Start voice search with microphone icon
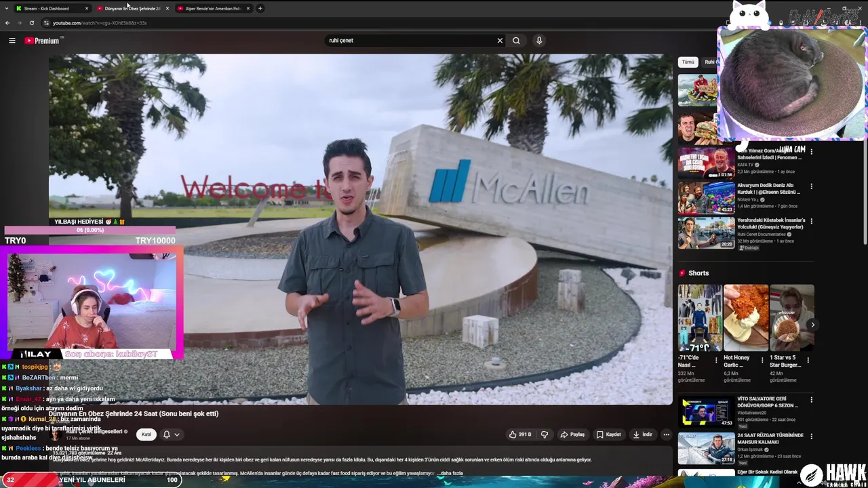Viewport: 868px width, 488px height. (x=539, y=41)
